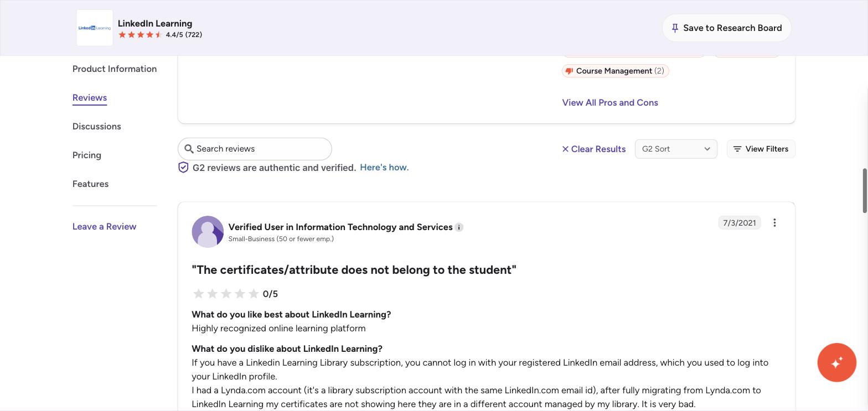Viewport: 868px width, 411px height.
Task: Click the 7/3/2021 review date badge
Action: click(x=740, y=223)
